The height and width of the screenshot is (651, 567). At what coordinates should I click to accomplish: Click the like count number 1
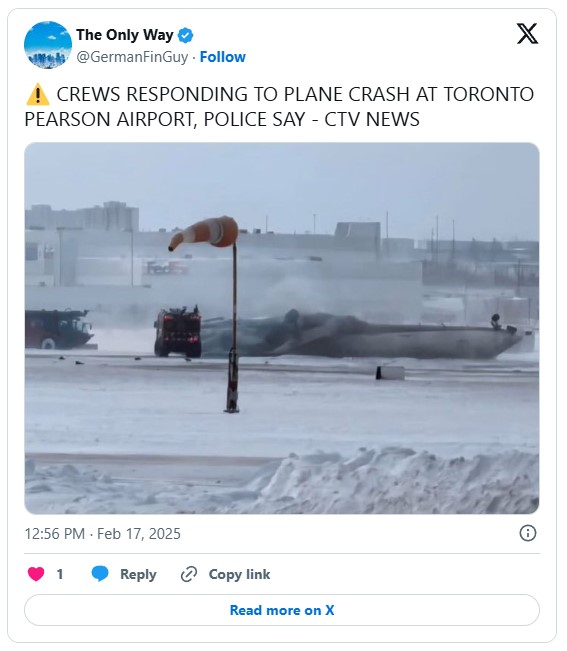[60, 574]
